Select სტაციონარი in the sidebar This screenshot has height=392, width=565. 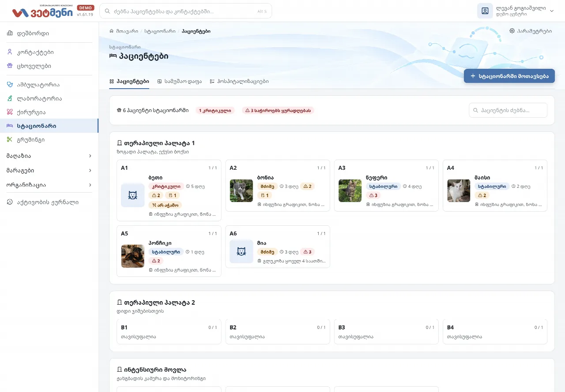click(49, 126)
